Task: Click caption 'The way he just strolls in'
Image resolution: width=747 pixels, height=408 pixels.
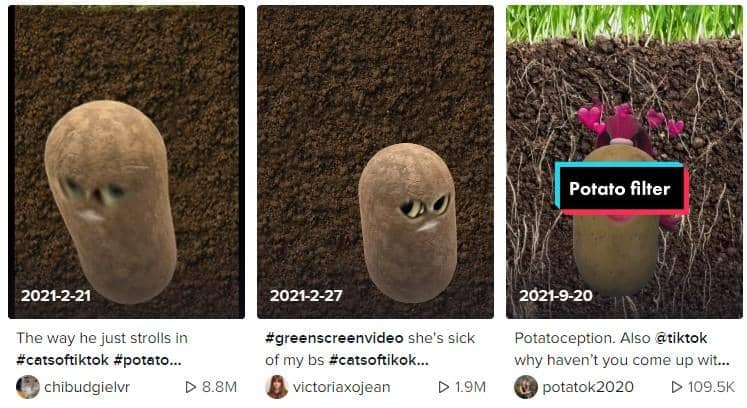Action: (102, 338)
